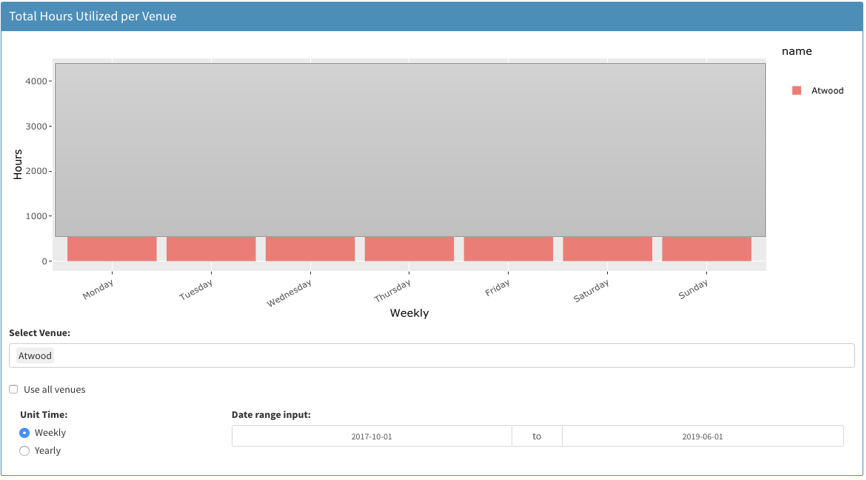The height and width of the screenshot is (480, 866).
Task: Click the Atwood legend label
Action: tap(827, 90)
